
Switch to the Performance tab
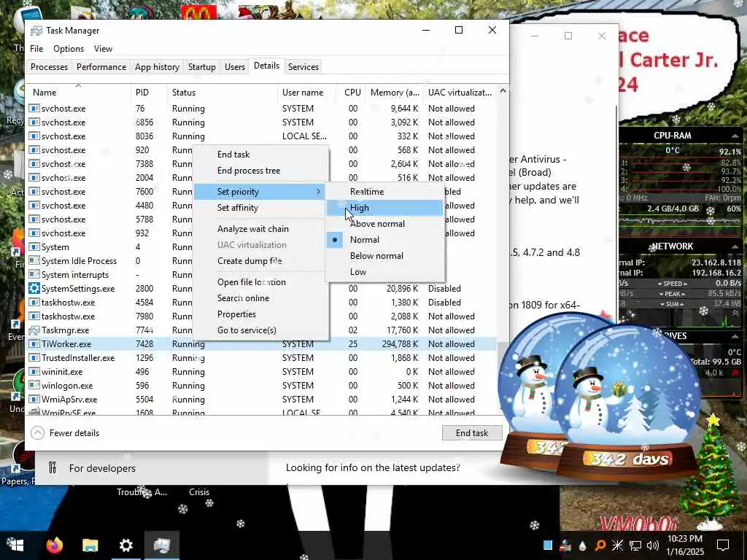point(101,66)
